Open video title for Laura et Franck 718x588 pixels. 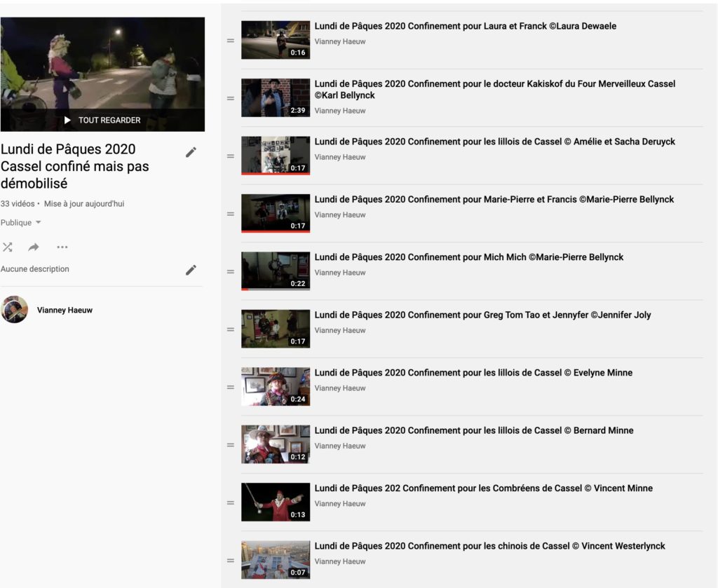click(x=466, y=26)
